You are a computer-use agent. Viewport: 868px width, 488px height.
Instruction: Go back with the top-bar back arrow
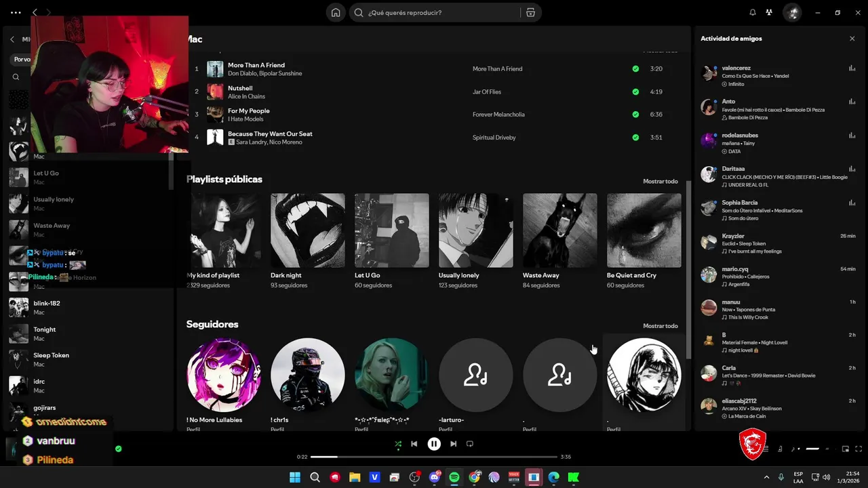tap(35, 12)
